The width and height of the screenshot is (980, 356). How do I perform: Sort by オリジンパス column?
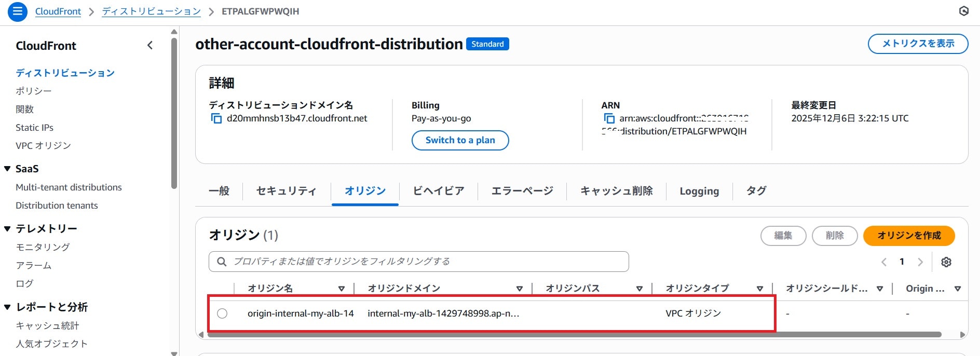[x=639, y=289]
